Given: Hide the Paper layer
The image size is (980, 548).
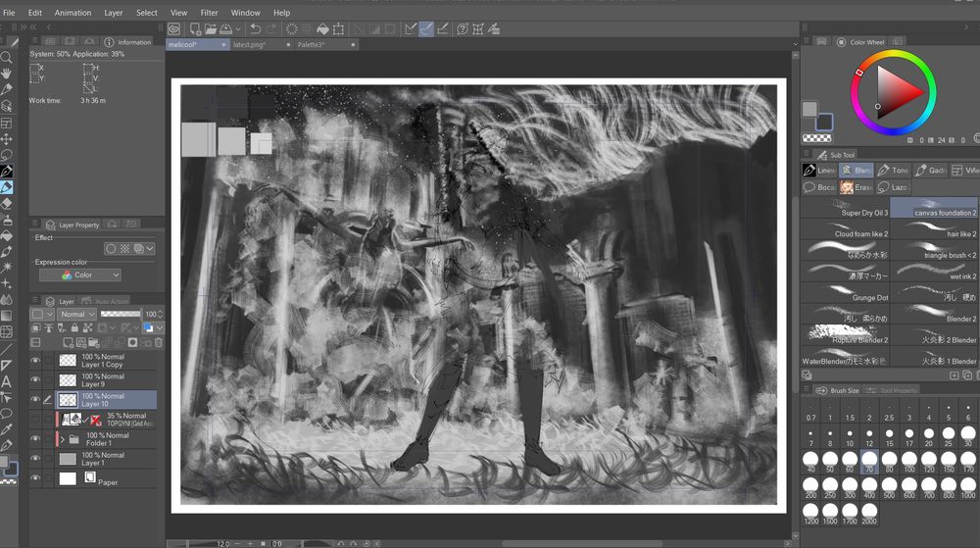Looking at the screenshot, I should point(36,478).
